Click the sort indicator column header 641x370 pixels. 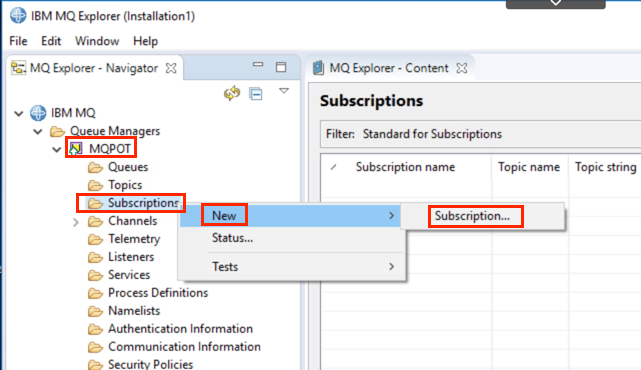[334, 167]
